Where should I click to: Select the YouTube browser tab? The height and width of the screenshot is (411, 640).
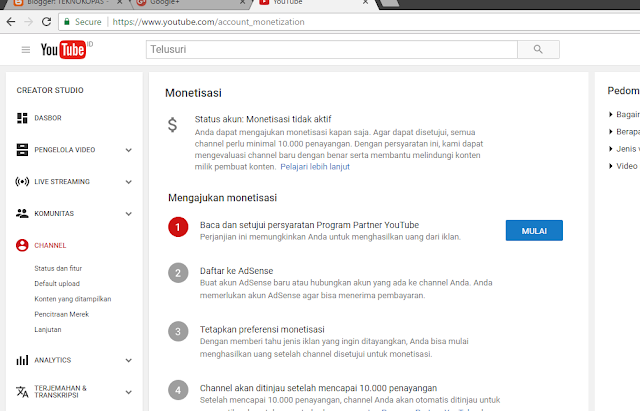pyautogui.click(x=312, y=2)
